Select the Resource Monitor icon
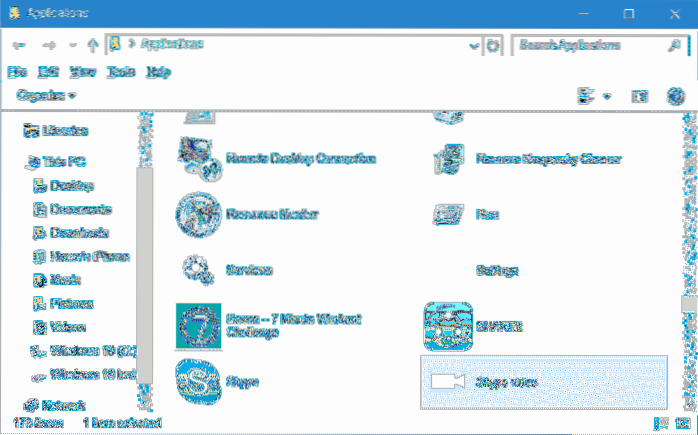This screenshot has height=435, width=698. pyautogui.click(x=198, y=213)
